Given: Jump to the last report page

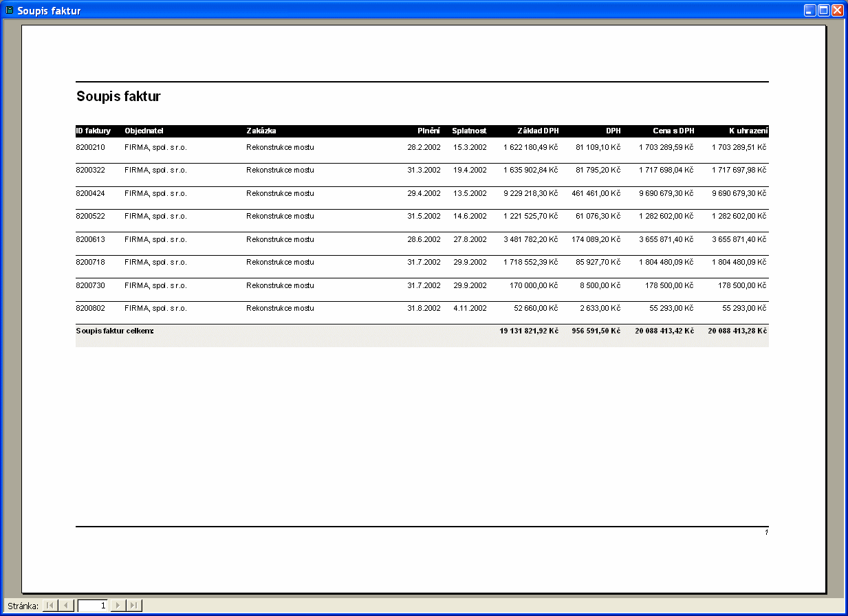Looking at the screenshot, I should 135,606.
